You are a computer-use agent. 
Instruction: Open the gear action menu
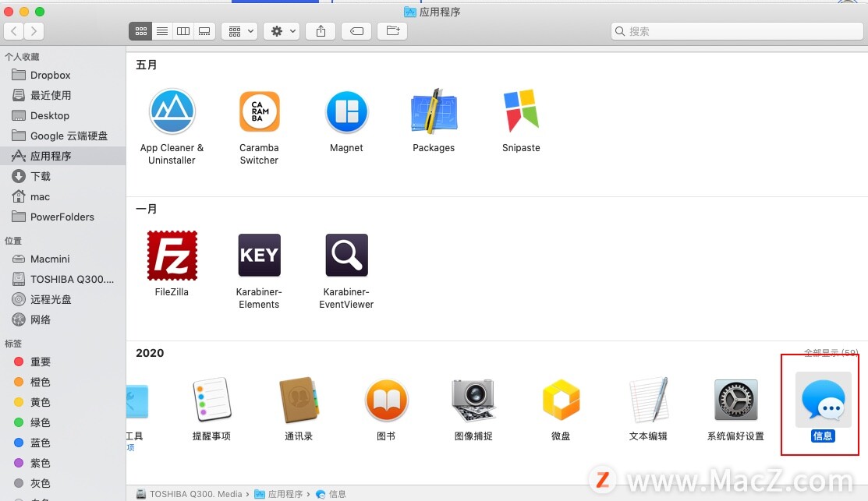pos(282,31)
